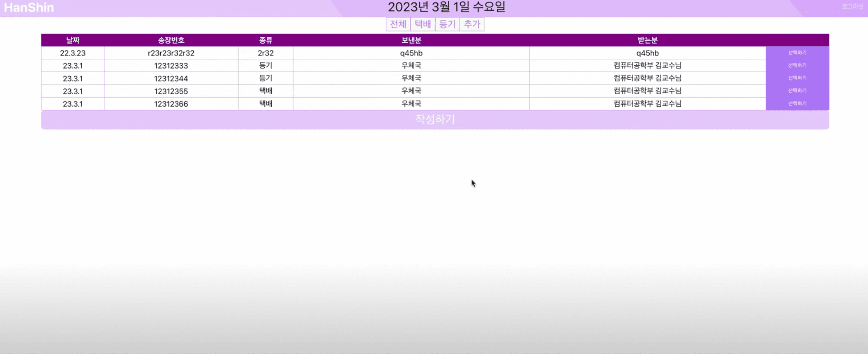Click the 로그아웃 link
This screenshot has width=868, height=354.
click(852, 7)
